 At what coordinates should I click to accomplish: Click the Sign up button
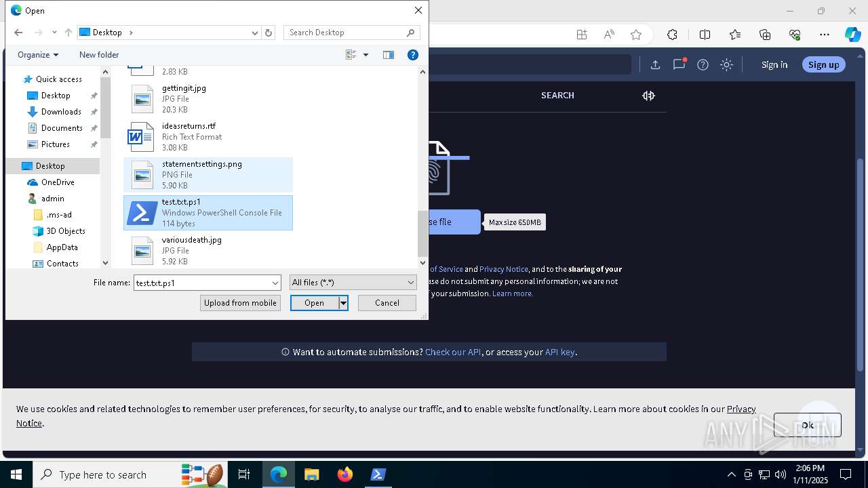tap(824, 65)
